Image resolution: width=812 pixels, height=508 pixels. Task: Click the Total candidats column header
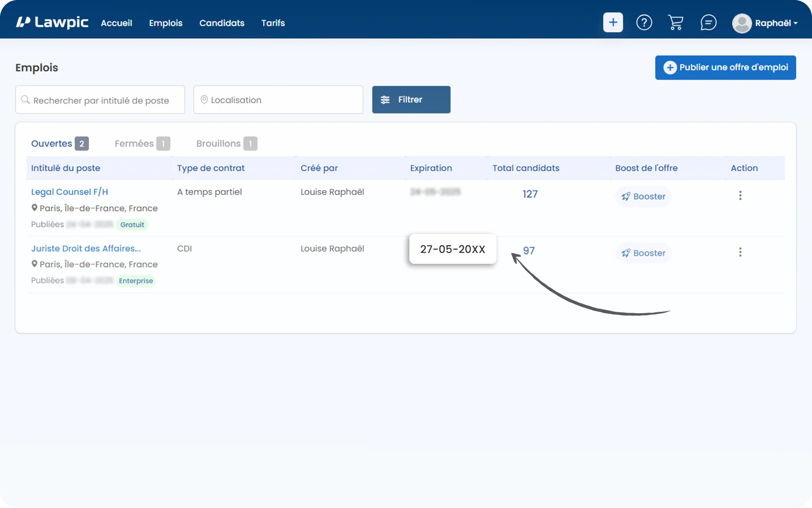(526, 168)
